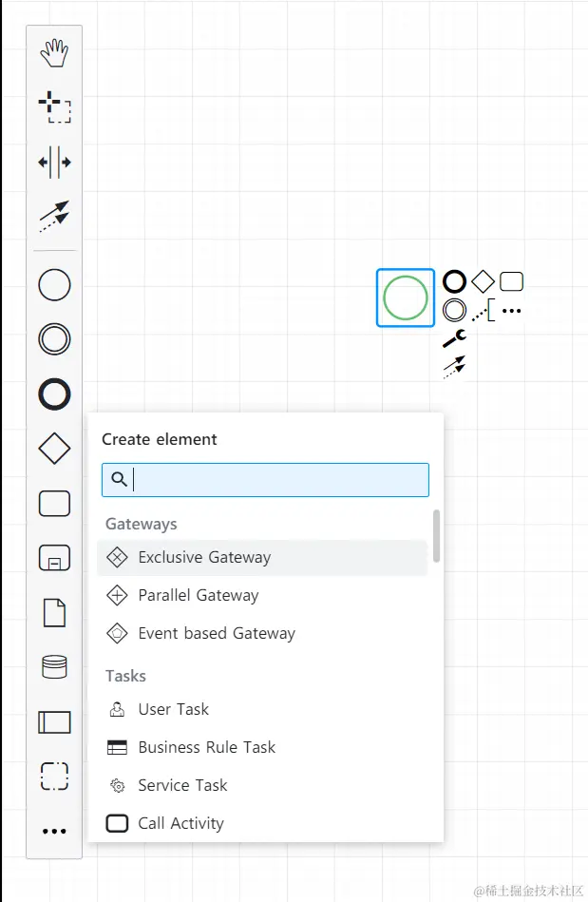Viewport: 588px width, 902px height.
Task: Create a data store reference from palette
Action: [54, 666]
